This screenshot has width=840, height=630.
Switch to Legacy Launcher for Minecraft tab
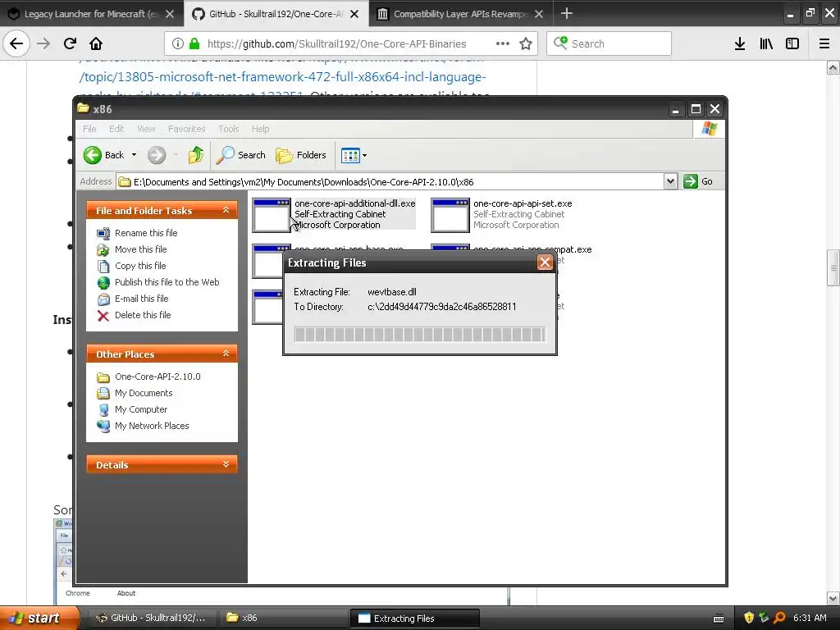pyautogui.click(x=91, y=14)
